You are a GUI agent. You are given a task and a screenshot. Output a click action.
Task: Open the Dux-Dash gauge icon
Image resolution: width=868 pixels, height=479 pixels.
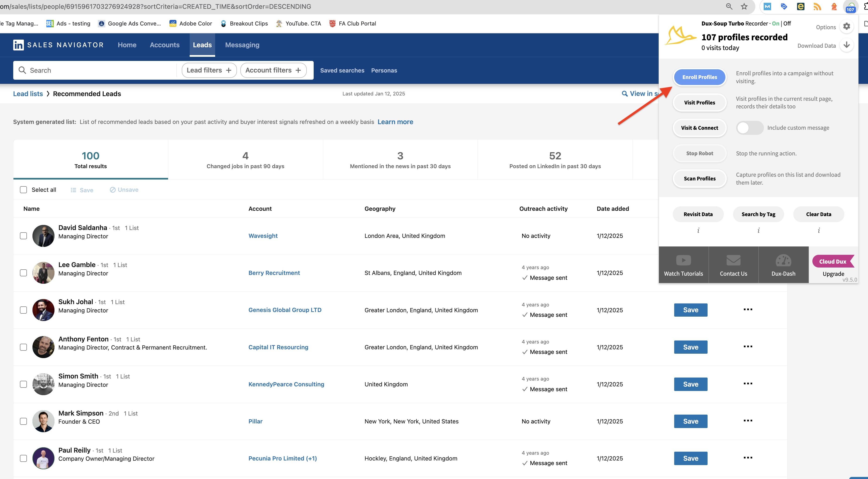pos(783,261)
